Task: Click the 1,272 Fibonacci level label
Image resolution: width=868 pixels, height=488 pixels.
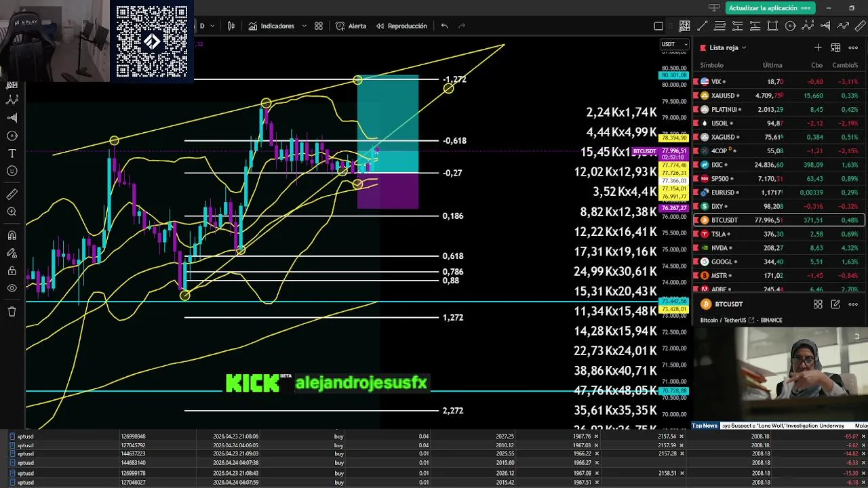Action: 453,317
